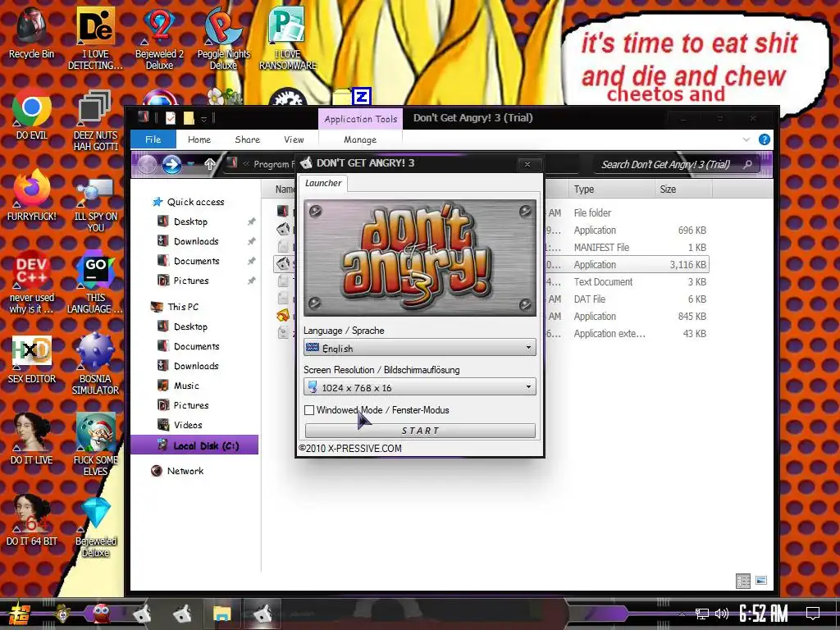
Task: Open the BOSNIA SIMULATOR mine icon
Action: click(x=95, y=363)
